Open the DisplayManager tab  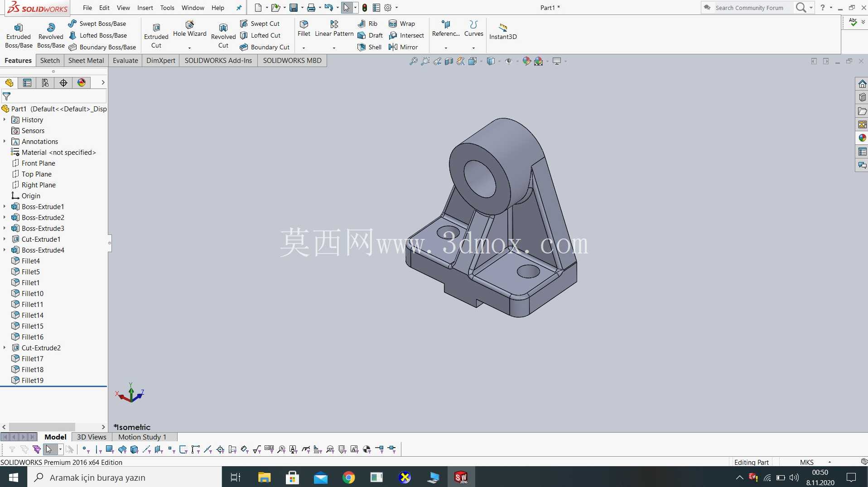click(x=82, y=82)
